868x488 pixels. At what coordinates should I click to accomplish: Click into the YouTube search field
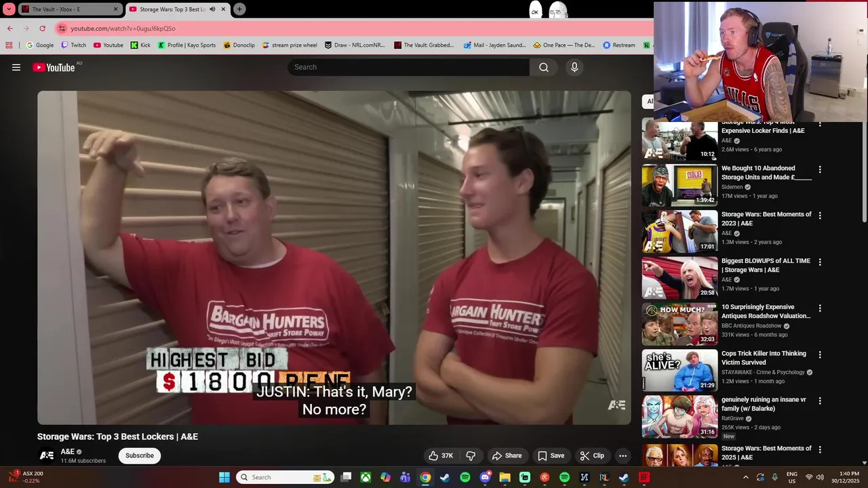(408, 67)
